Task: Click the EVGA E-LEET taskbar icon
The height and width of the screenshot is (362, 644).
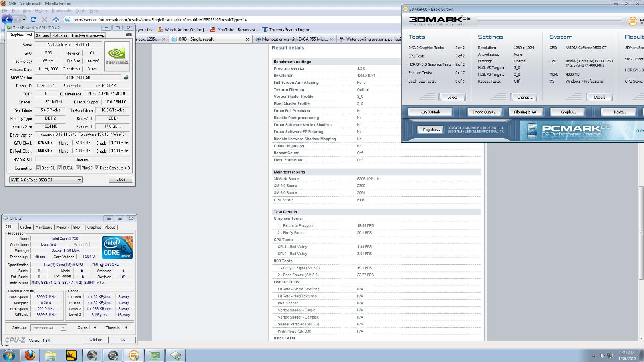Action: coord(113,355)
